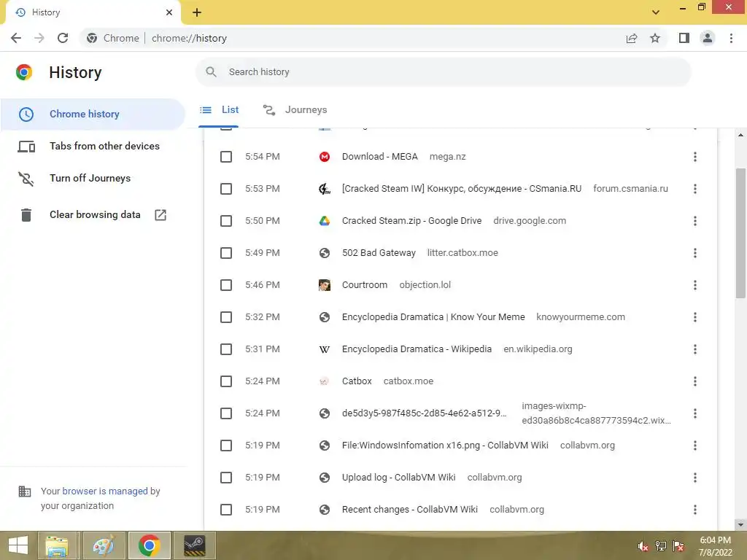Open the Courtroom entry's more menu
747x560 pixels.
695,285
